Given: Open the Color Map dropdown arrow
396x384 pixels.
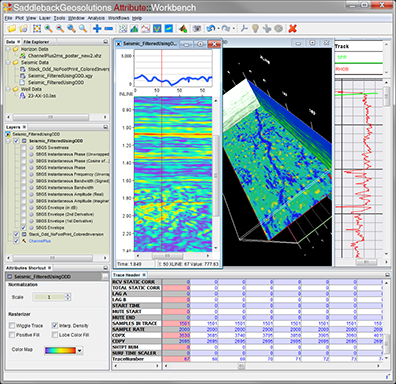Looking at the screenshot, I should [79, 351].
